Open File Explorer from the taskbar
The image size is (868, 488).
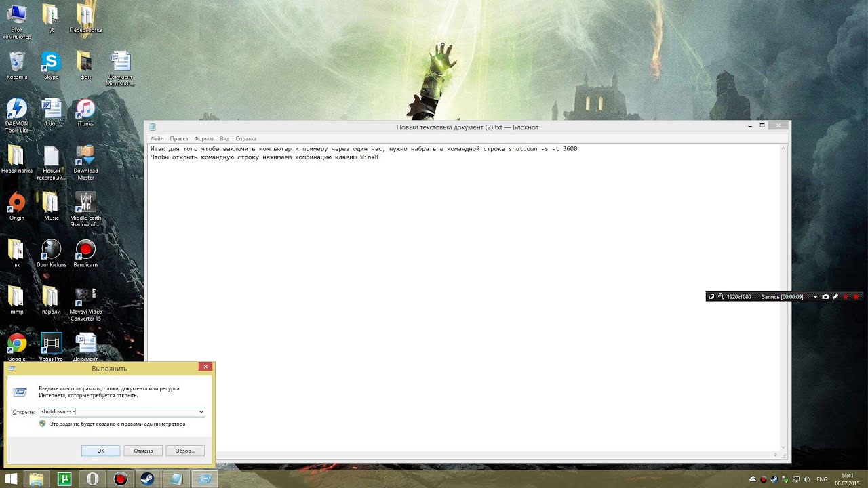click(37, 479)
